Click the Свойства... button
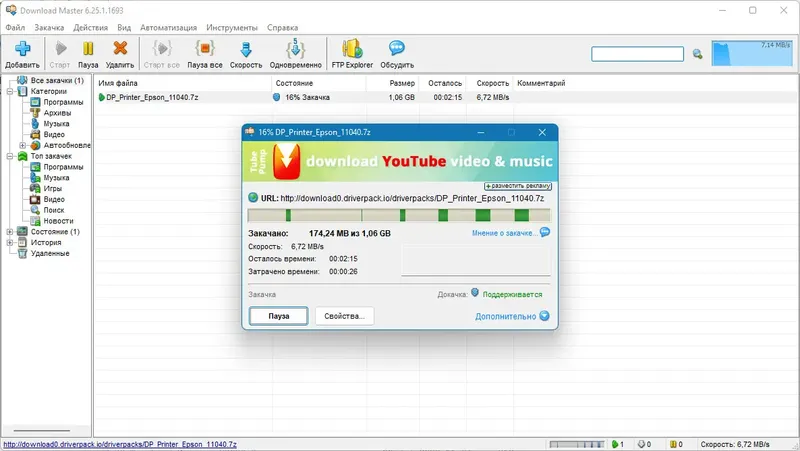Screen dimensions: 800x451 344,316
